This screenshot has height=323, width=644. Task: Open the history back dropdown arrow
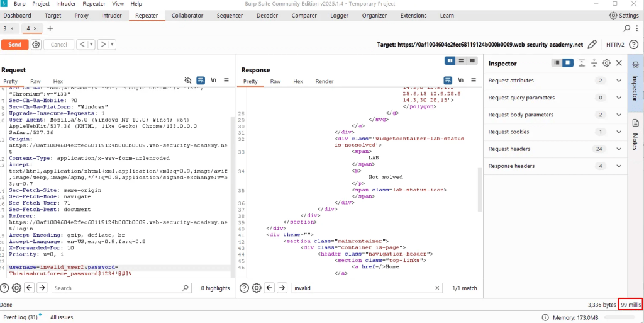[91, 45]
